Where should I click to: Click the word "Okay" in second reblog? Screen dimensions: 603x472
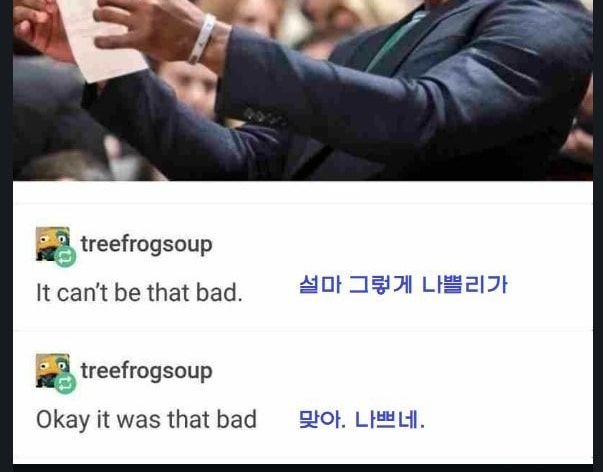pyautogui.click(x=63, y=420)
